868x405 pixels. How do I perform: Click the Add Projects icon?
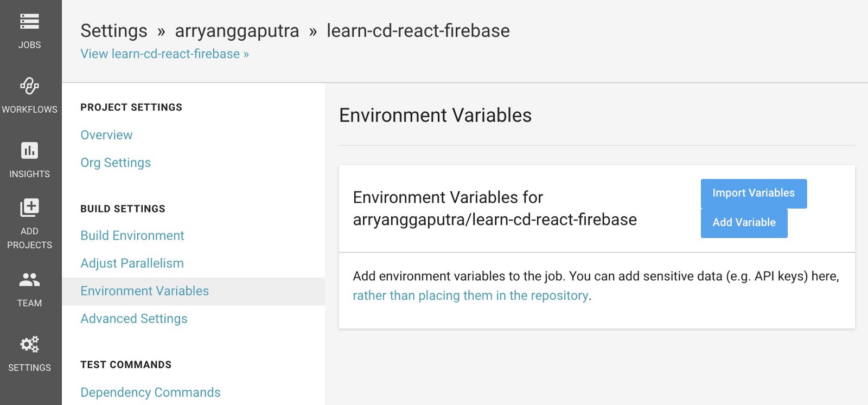tap(29, 208)
